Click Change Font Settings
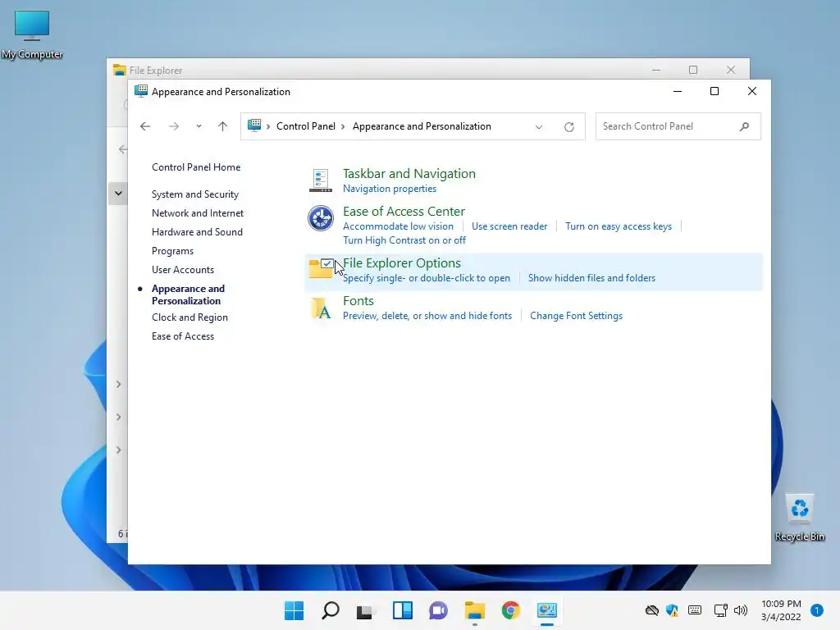The image size is (840, 630). [x=576, y=316]
